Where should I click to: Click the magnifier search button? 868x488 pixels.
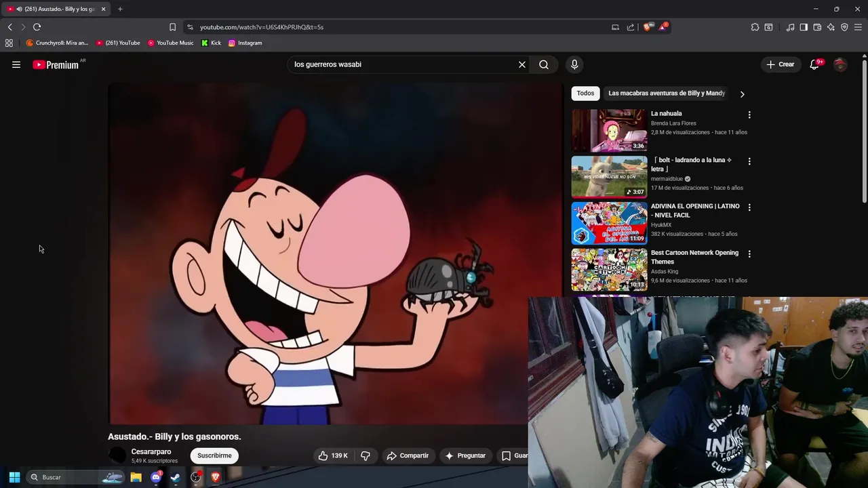[544, 64]
